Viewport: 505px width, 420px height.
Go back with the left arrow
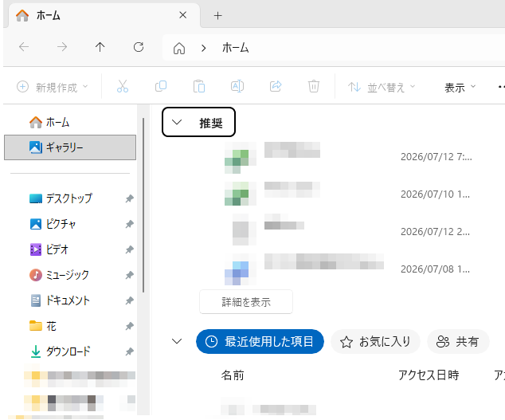coord(24,47)
